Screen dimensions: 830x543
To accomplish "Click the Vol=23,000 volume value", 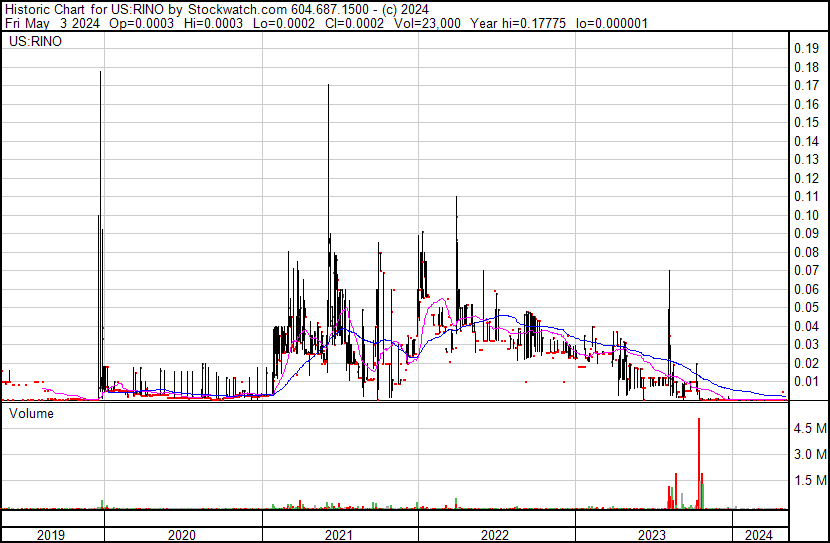I will click(427, 23).
